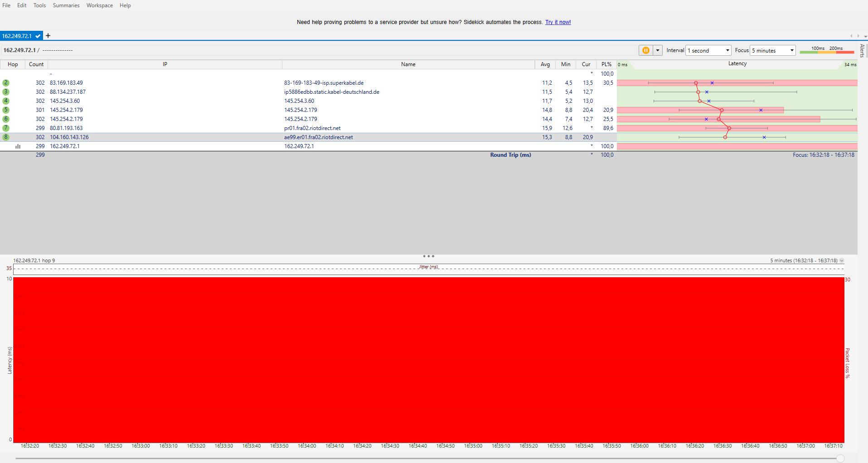The height and width of the screenshot is (463, 868).
Task: Open the Help menu
Action: tap(125, 5)
